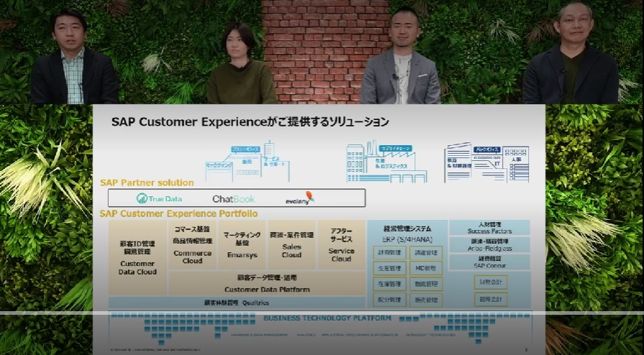Click the 配分管理 box under ERP

389,300
